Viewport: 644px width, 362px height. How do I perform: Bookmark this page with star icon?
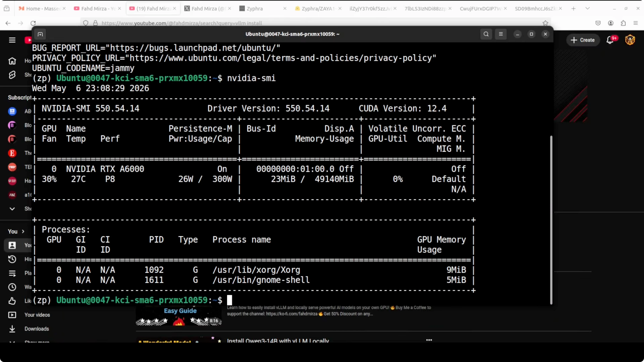click(545, 23)
